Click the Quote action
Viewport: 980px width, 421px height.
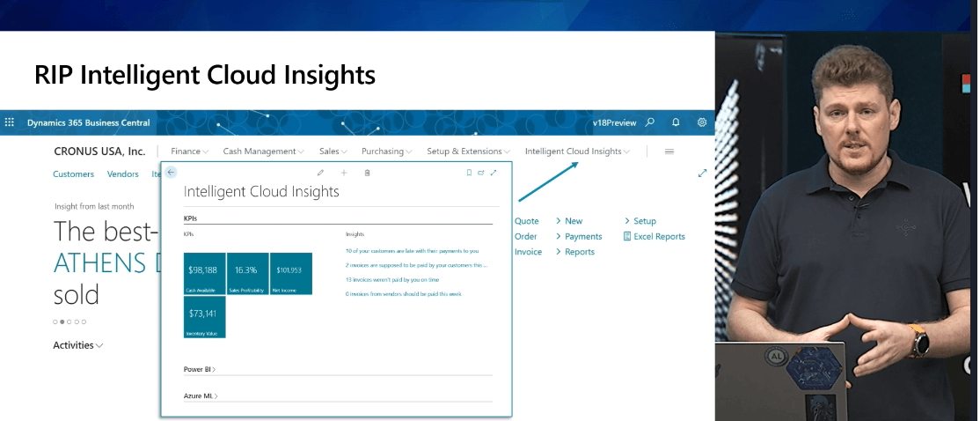click(527, 221)
